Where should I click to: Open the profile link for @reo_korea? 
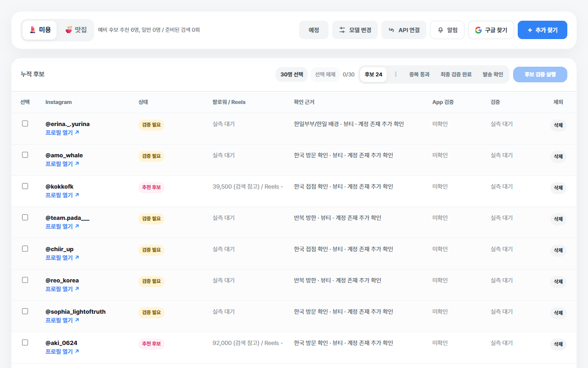coord(62,289)
